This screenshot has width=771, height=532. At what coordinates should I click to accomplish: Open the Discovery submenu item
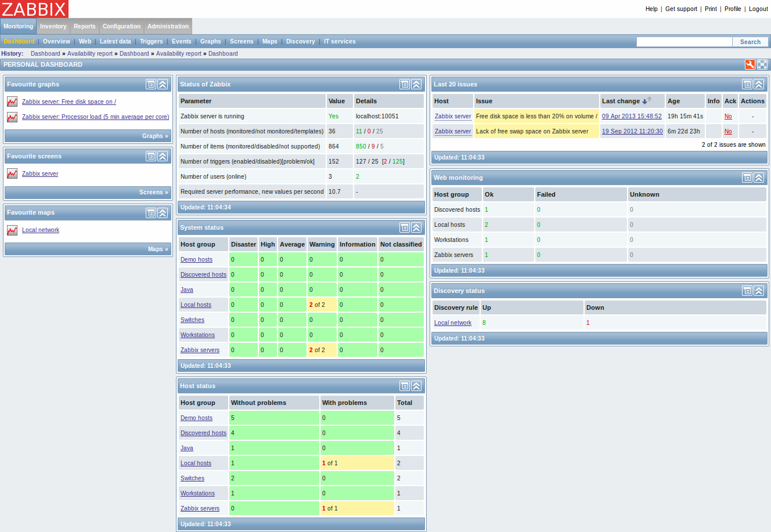tap(301, 41)
